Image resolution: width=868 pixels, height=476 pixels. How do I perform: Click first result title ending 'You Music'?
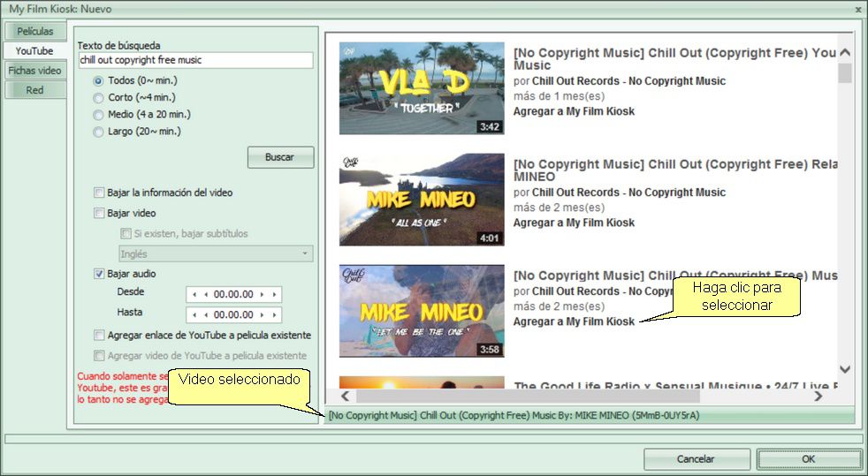(x=674, y=59)
